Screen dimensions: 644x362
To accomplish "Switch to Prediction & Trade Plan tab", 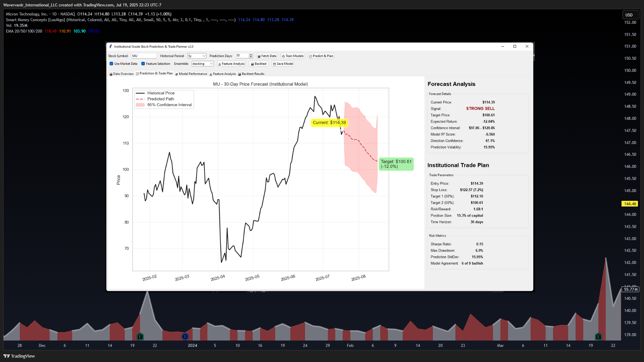I will pos(154,74).
